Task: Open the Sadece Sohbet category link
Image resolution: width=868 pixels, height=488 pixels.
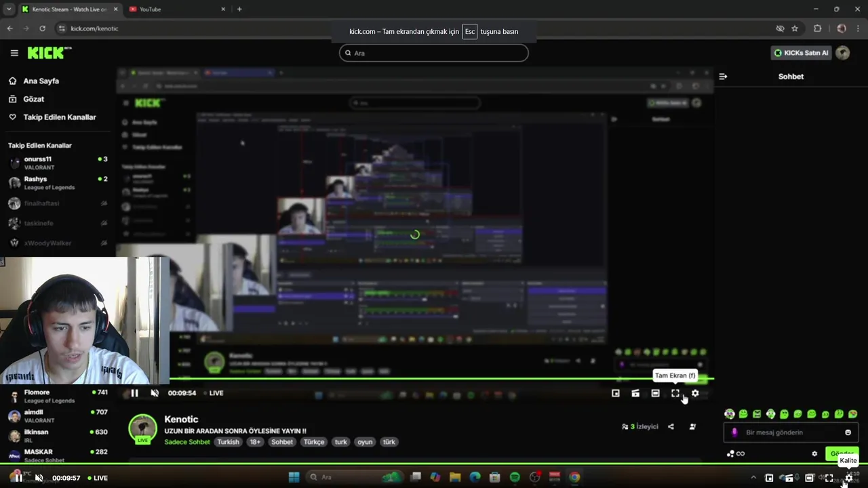Action: click(x=187, y=442)
